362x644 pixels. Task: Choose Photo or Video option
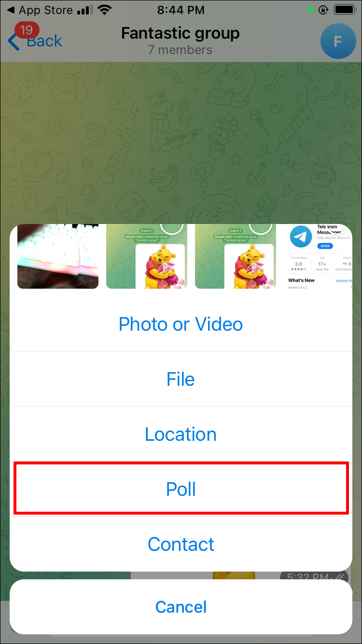coord(181,324)
